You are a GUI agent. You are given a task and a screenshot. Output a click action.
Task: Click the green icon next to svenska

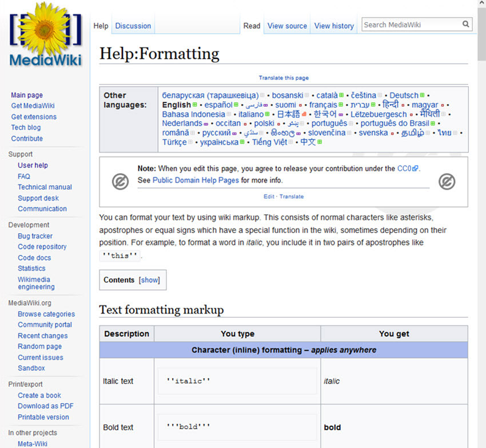tap(393, 133)
